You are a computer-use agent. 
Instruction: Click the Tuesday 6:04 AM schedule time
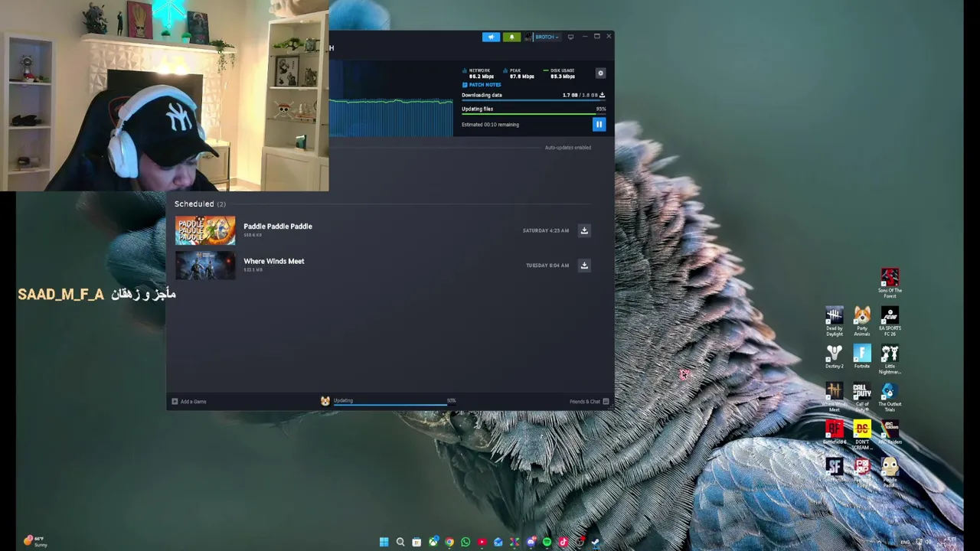[547, 266]
